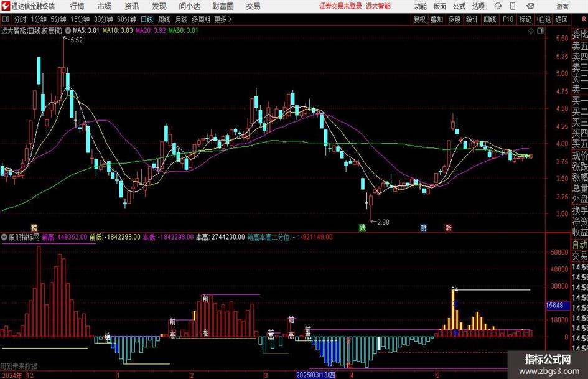Image resolution: width=588 pixels, height=379 pixels.
Task: Open the 市场 menu
Action: (105, 6)
